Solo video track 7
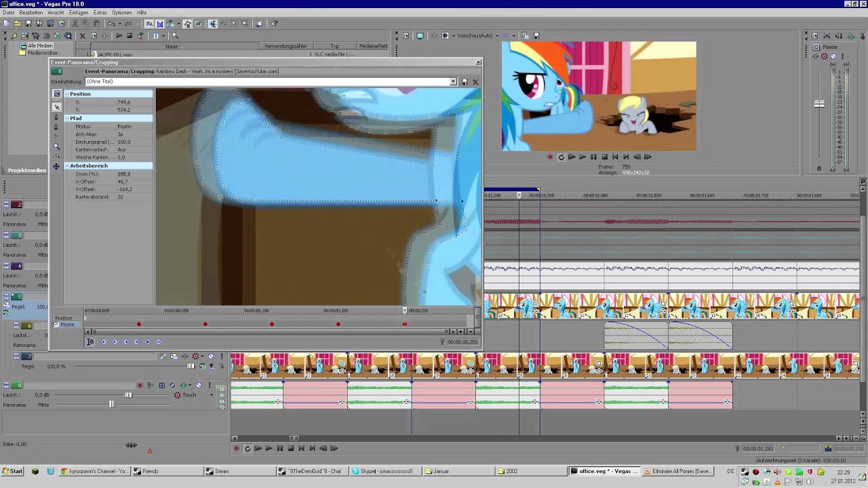 tap(222, 356)
